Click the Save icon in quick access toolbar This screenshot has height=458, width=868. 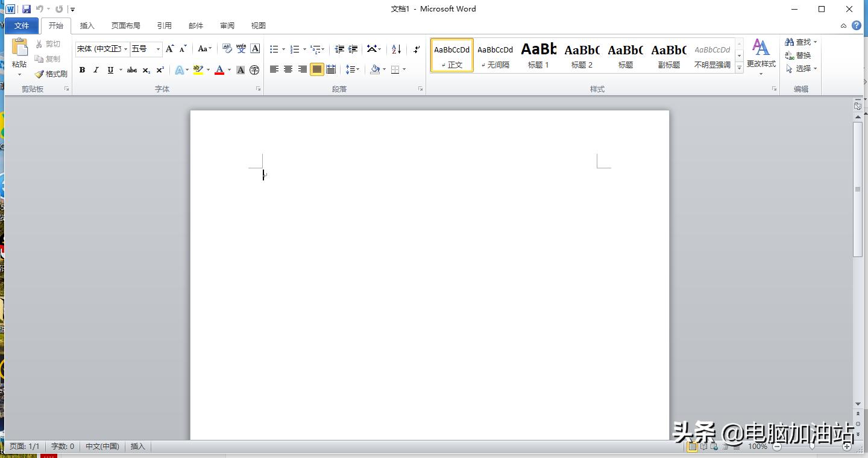pos(26,9)
